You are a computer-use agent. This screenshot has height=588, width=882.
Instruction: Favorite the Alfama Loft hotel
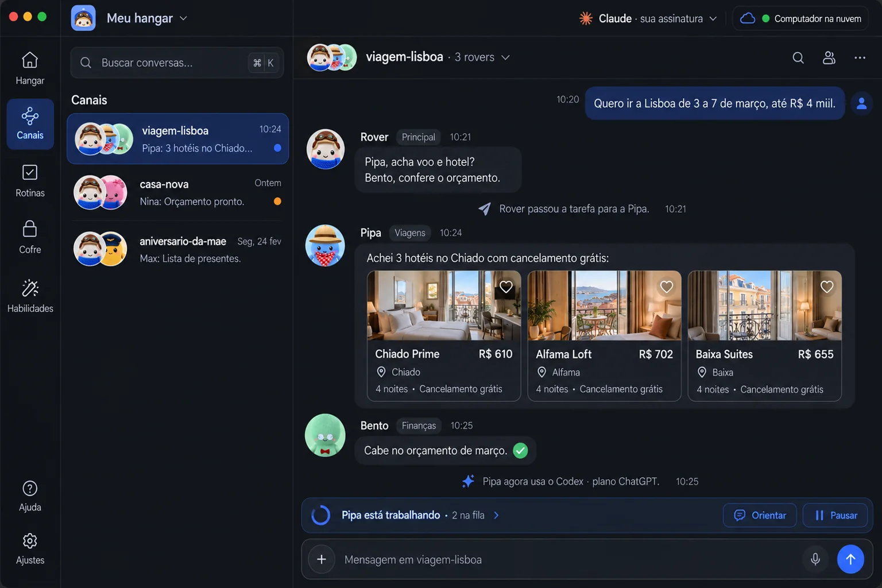point(666,287)
